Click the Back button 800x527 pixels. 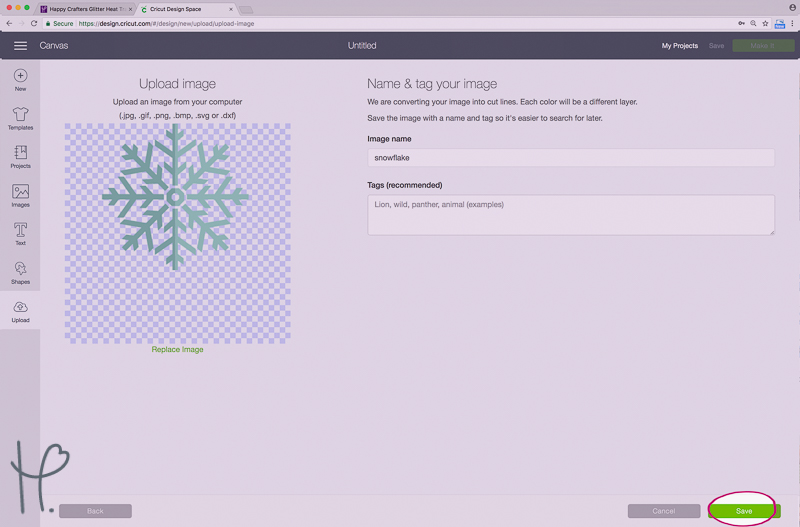click(x=95, y=511)
